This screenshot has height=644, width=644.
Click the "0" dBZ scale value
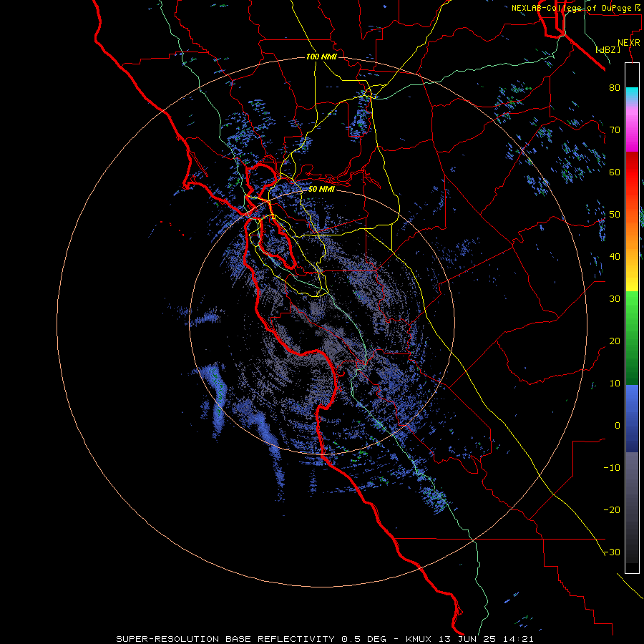click(618, 426)
